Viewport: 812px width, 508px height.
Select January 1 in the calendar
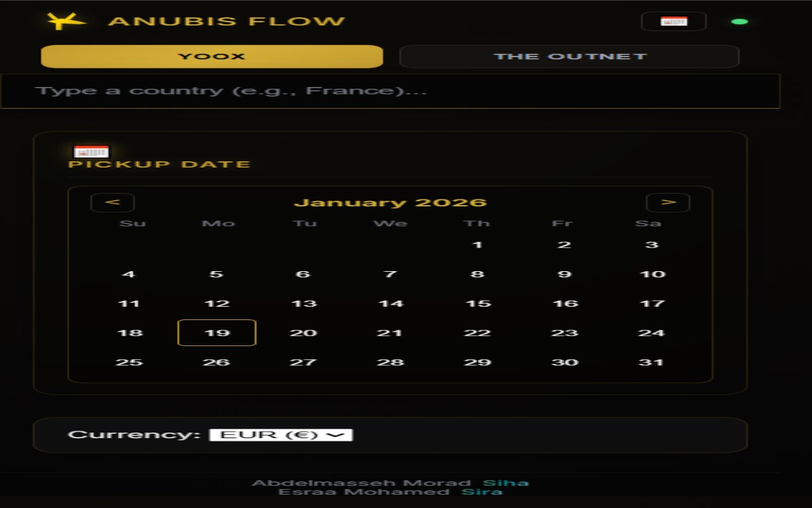coord(477,244)
